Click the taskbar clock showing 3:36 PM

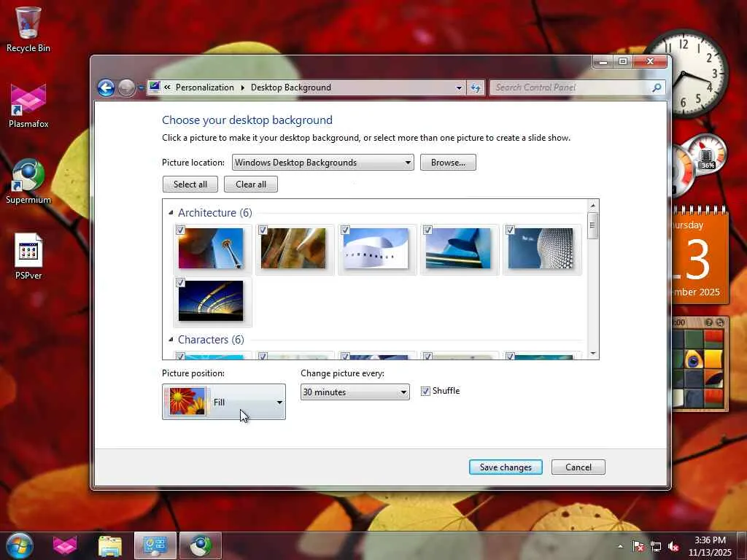point(710,546)
